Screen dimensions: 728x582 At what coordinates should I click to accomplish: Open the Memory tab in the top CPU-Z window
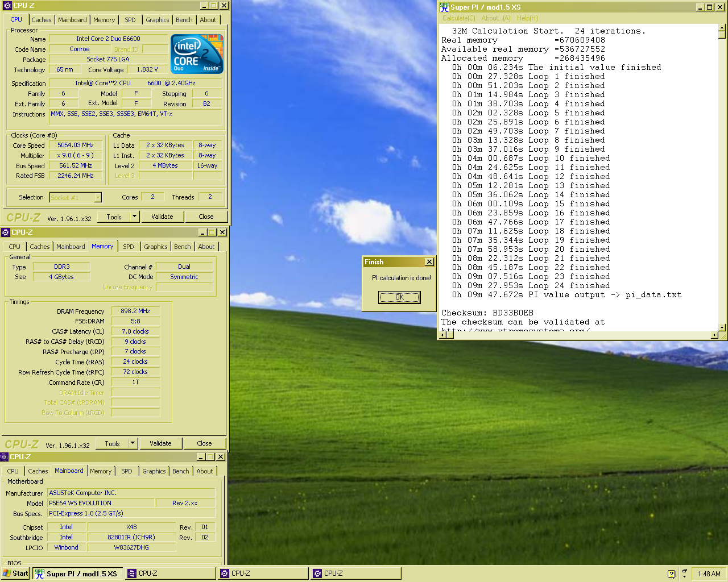click(x=104, y=20)
